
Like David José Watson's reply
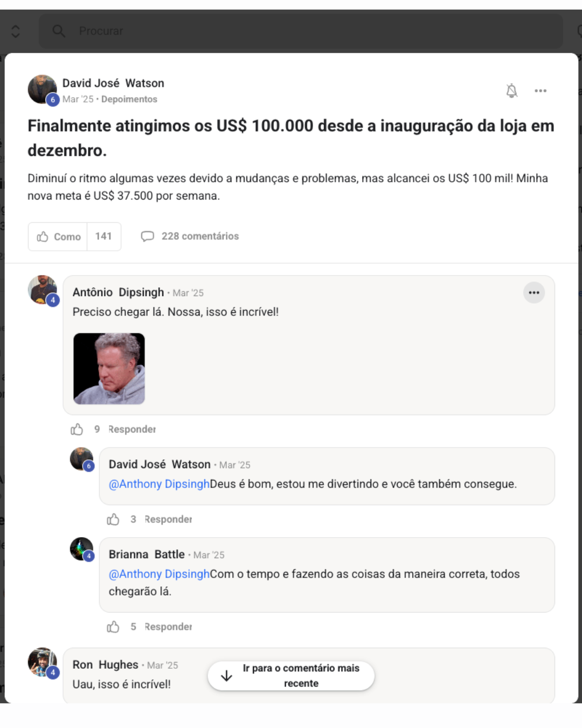pyautogui.click(x=113, y=519)
